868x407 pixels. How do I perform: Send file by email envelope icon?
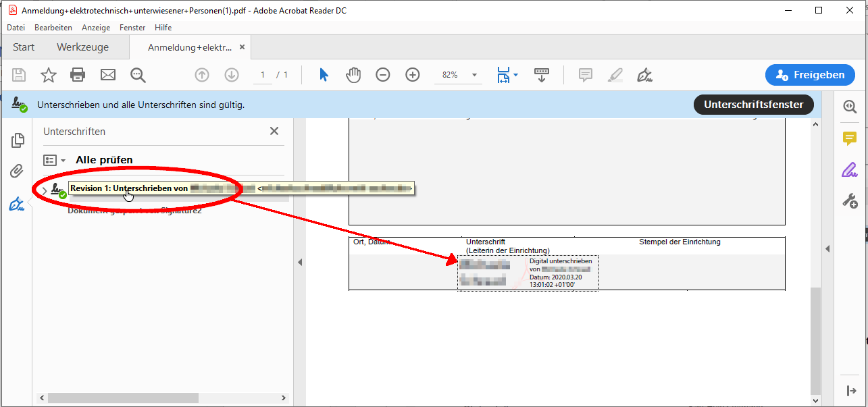coord(108,75)
